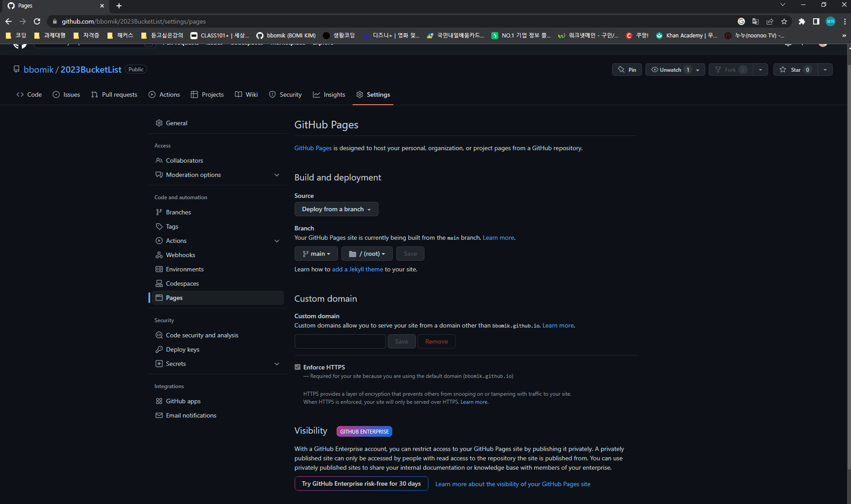Viewport: 851px width, 504px height.
Task: Switch to the Issues tab
Action: pos(66,94)
